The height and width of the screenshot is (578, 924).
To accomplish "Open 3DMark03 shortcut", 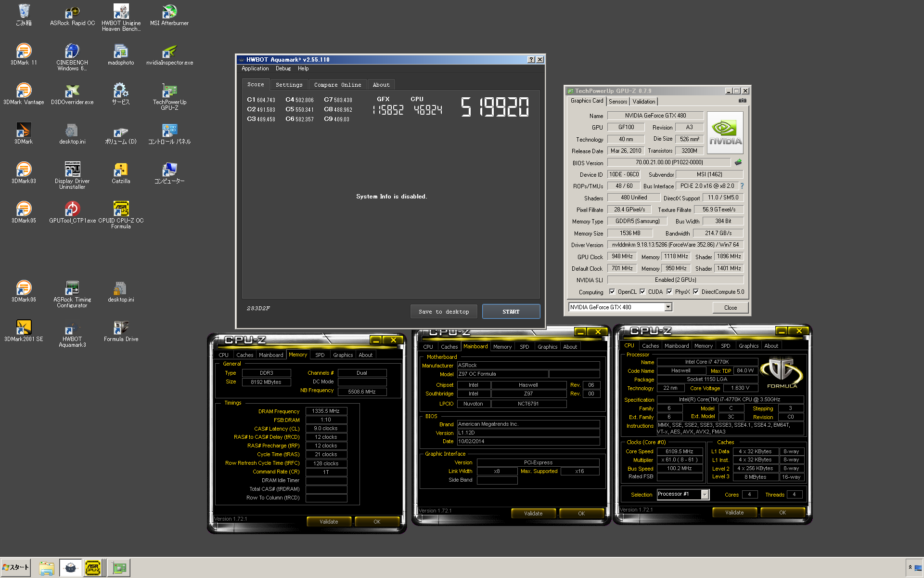I will click(24, 172).
